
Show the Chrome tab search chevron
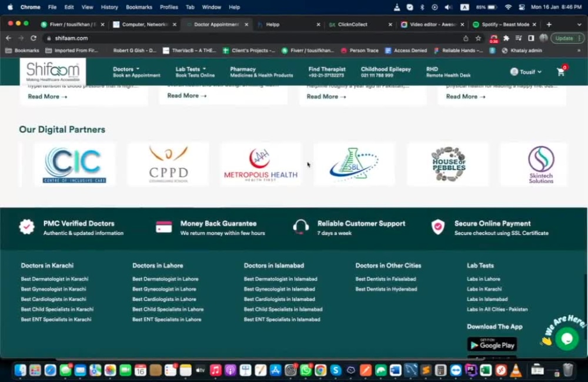(579, 24)
